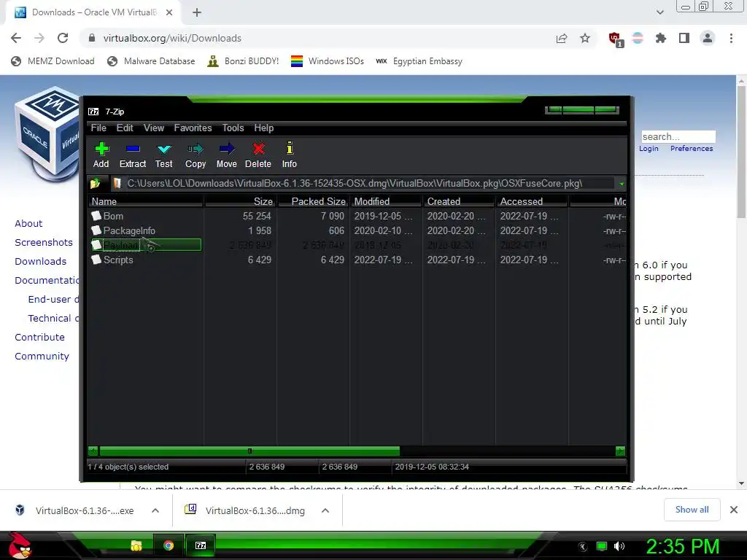Image resolution: width=747 pixels, height=560 pixels.
Task: Sort by the Accessed column header
Action: click(532, 201)
